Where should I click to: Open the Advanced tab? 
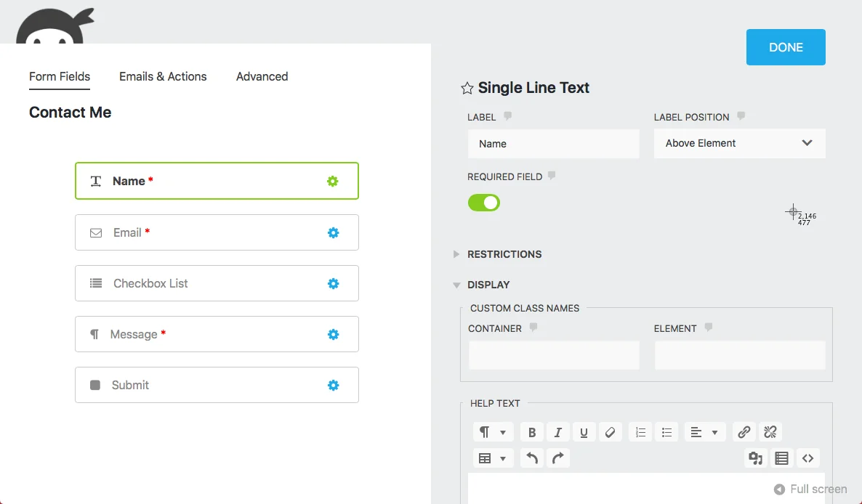(262, 76)
